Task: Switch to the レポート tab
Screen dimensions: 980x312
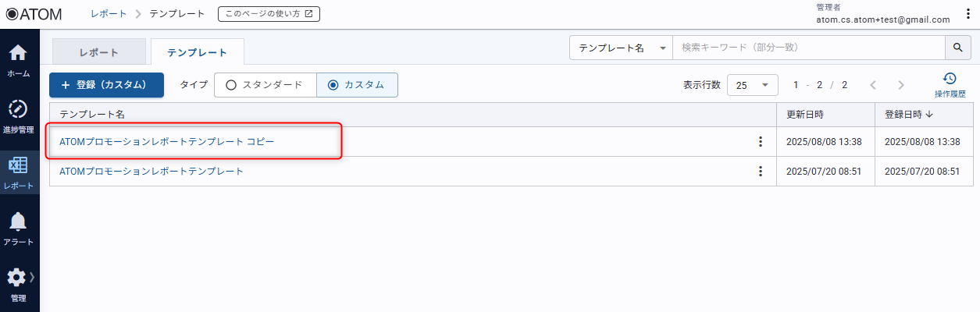Action: click(99, 52)
